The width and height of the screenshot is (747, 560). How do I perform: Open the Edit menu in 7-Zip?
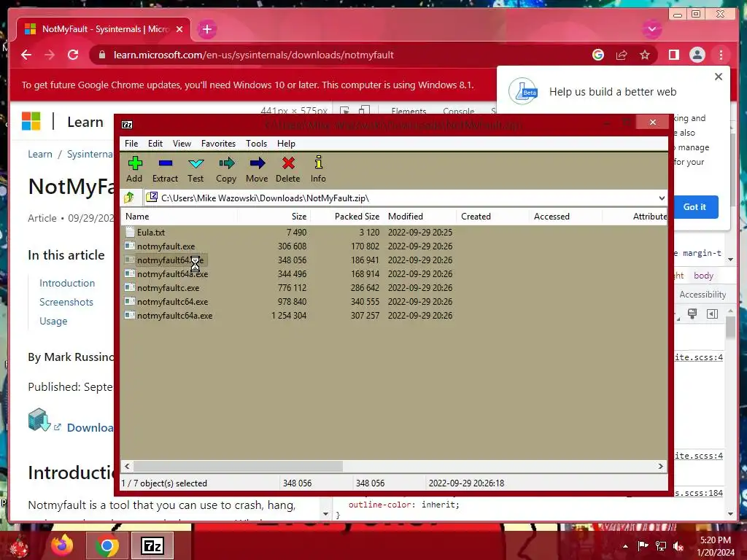click(x=155, y=144)
